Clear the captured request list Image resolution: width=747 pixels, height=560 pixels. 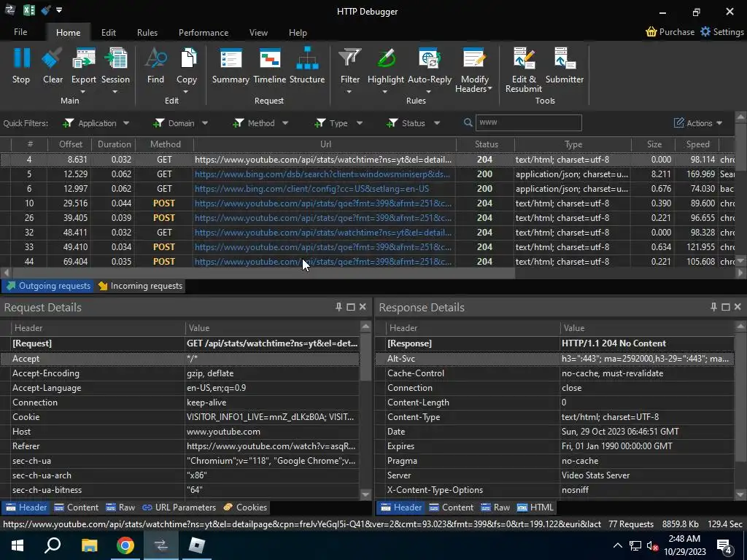tap(53, 66)
